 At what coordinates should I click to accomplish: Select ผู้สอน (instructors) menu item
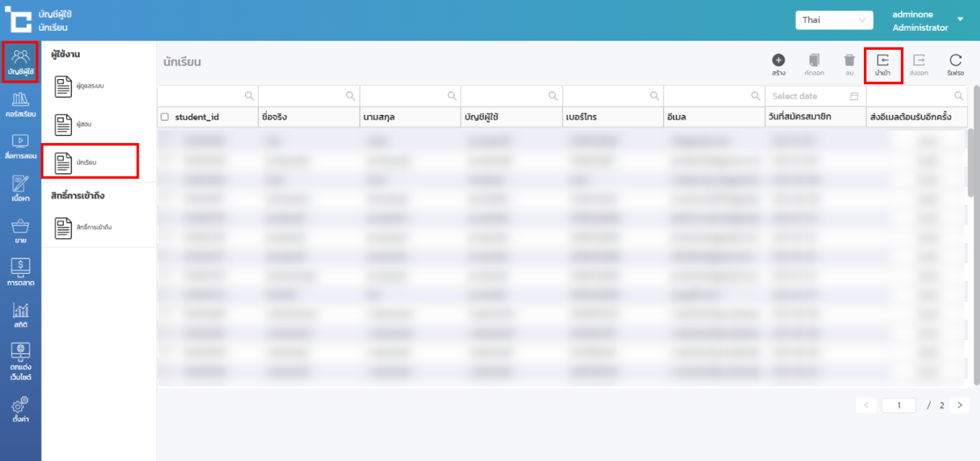pyautogui.click(x=84, y=124)
